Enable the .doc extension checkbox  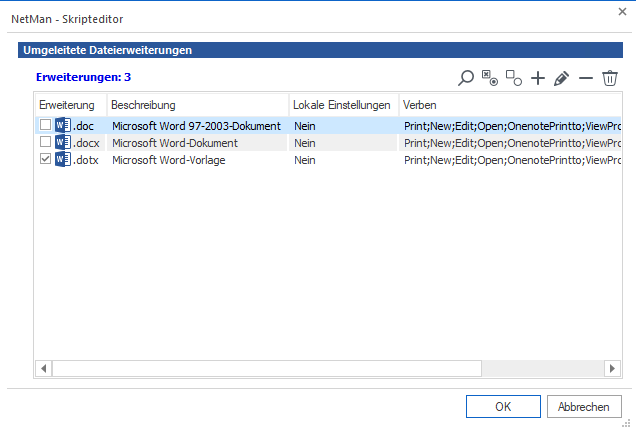point(45,126)
